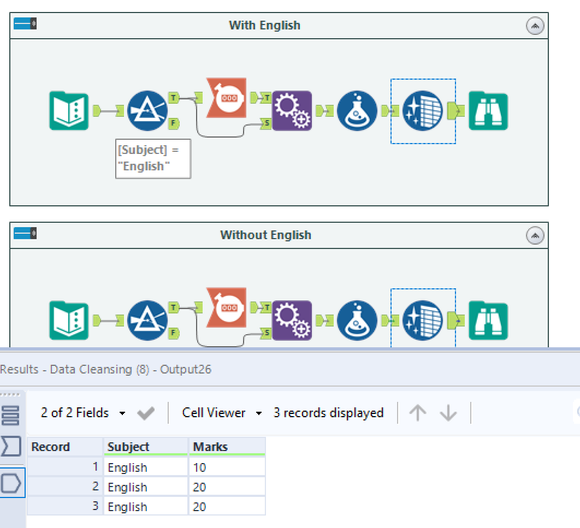
Task: Click Filter False output anchor in Without English
Action: point(174,333)
